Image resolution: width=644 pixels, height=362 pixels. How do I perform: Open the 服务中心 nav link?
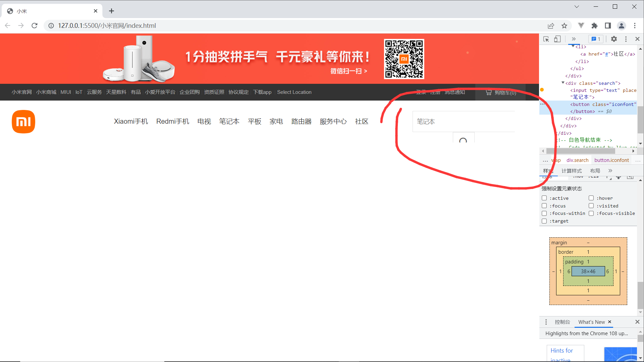(x=333, y=121)
